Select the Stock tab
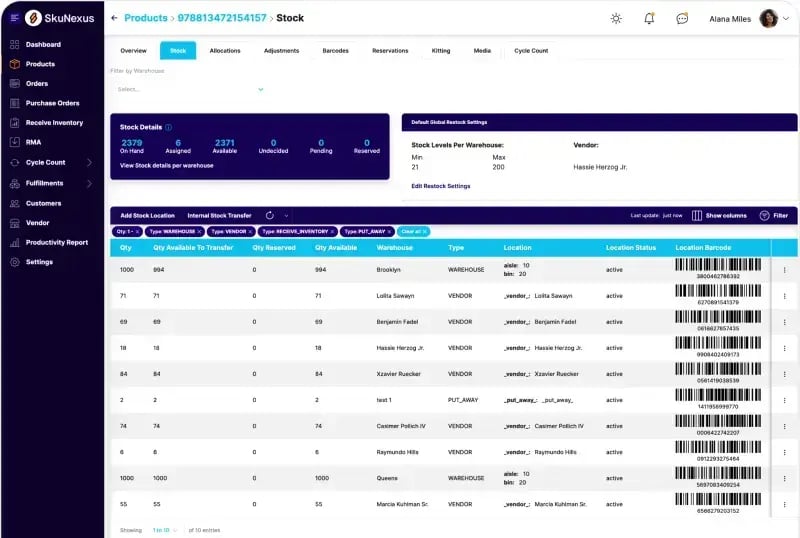This screenshot has height=538, width=800. (178, 51)
